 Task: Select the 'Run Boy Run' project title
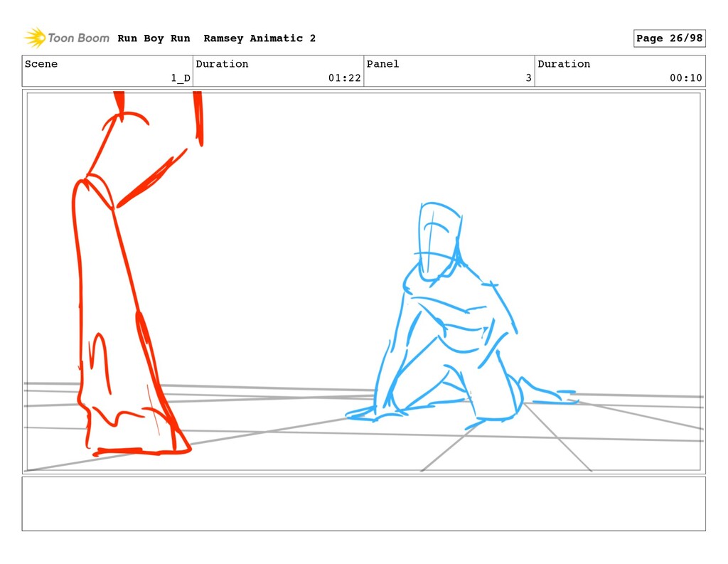pos(154,38)
